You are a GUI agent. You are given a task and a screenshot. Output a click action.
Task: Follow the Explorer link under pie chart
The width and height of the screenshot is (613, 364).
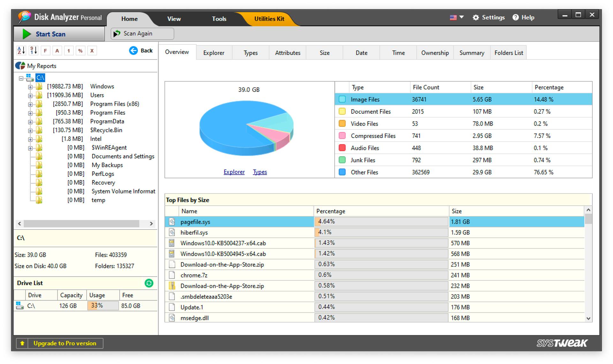(234, 172)
